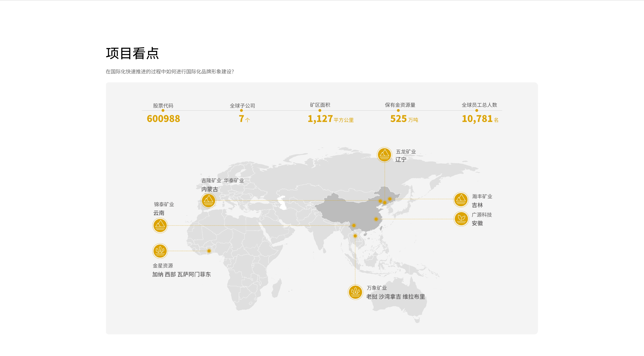This screenshot has height=356, width=644.
Task: Click the 五龙矿业 Liaoning mountain icon
Action: pyautogui.click(x=384, y=154)
